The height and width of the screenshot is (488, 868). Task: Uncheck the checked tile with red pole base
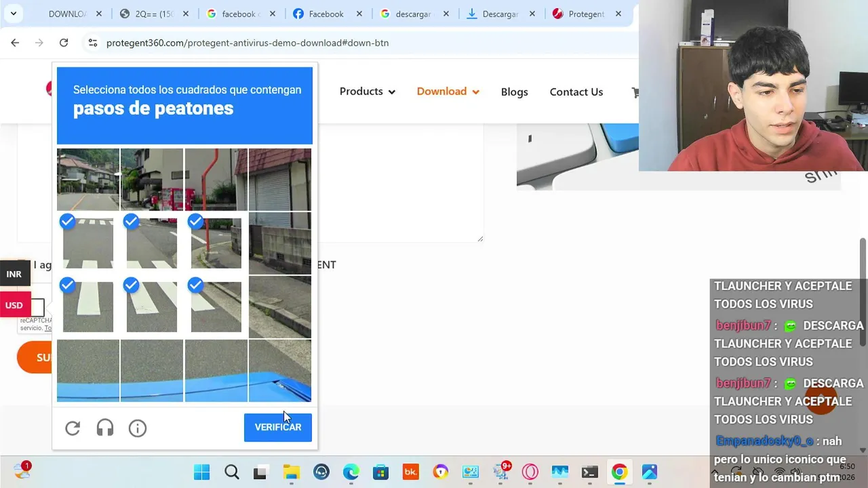[216, 243]
